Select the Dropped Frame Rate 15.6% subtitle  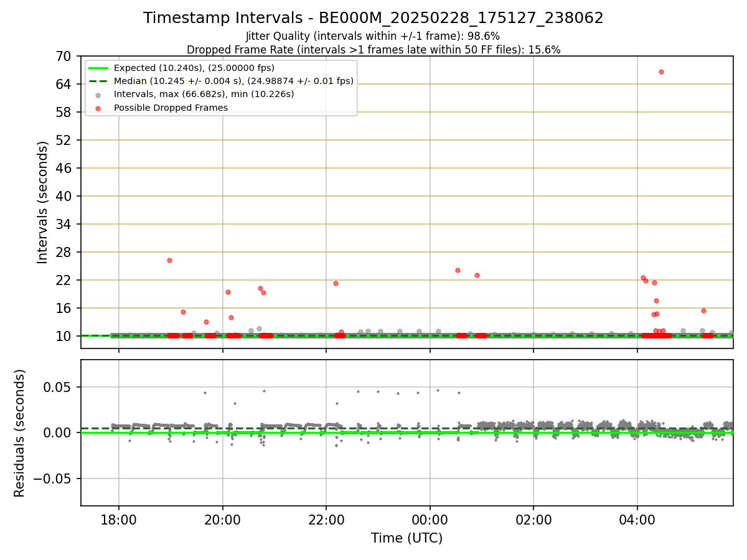(x=374, y=50)
